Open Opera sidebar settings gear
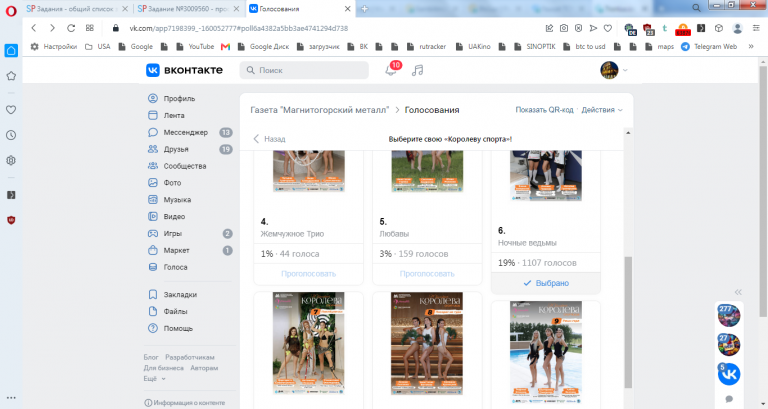768x409 pixels. tap(11, 160)
